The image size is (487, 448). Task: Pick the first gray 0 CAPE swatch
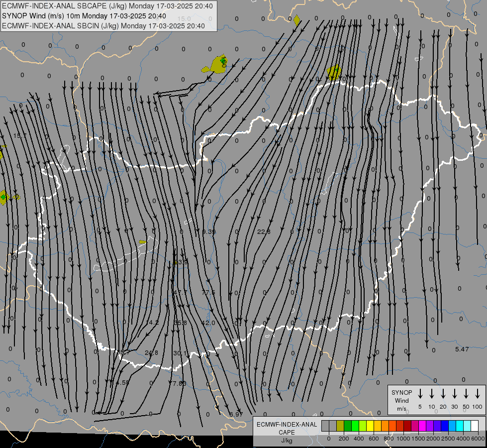tap(325, 426)
